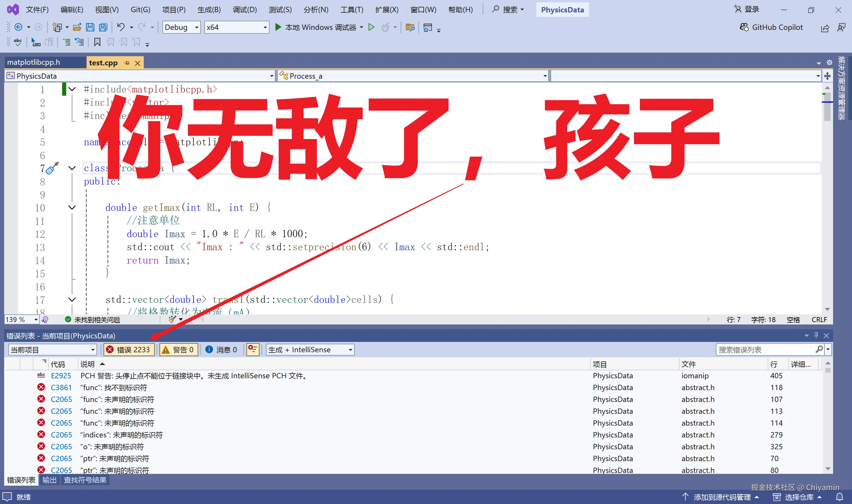Image resolution: width=852 pixels, height=504 pixels.
Task: Toggle display of 警告 0 entries
Action: pyautogui.click(x=178, y=350)
